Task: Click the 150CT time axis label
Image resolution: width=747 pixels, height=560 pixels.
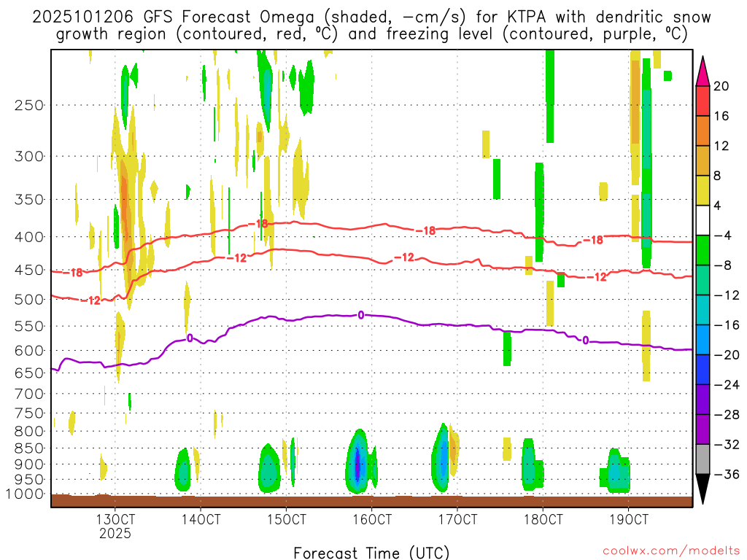Action: point(286,519)
